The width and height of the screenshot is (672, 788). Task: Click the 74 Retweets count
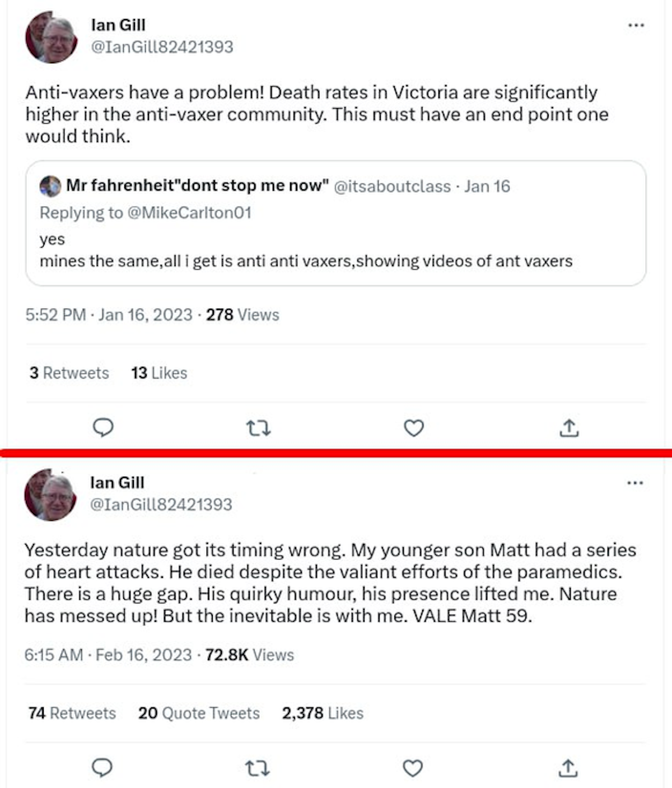72,713
